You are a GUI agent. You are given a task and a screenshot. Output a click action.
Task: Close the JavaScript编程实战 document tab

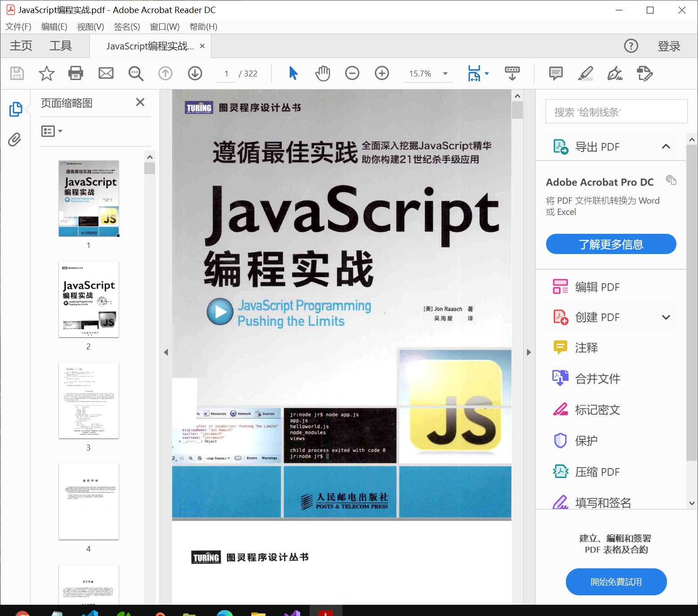[x=202, y=46]
